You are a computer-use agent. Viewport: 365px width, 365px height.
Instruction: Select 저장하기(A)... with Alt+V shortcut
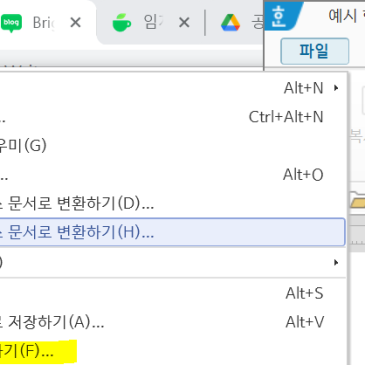click(x=173, y=322)
